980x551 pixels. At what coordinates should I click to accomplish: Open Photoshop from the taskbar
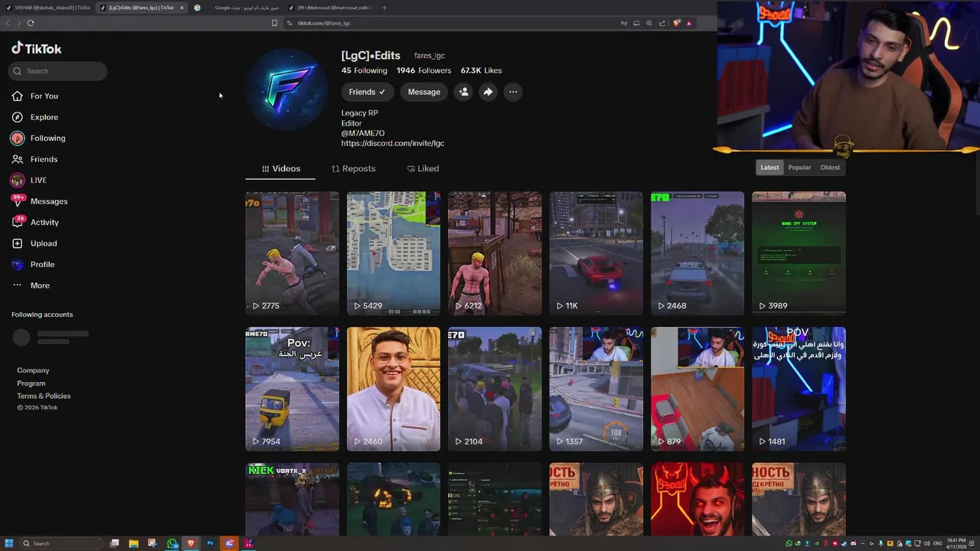pos(210,543)
